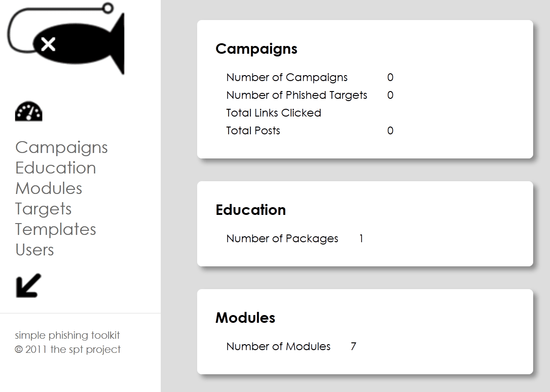This screenshot has width=550, height=392.
Task: Open the Users page
Action: (x=35, y=250)
